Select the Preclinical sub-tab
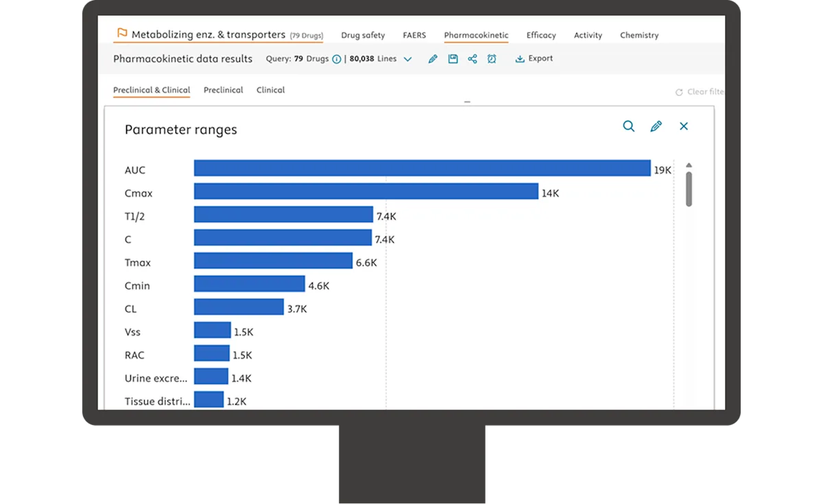This screenshot has width=823, height=504. (224, 90)
